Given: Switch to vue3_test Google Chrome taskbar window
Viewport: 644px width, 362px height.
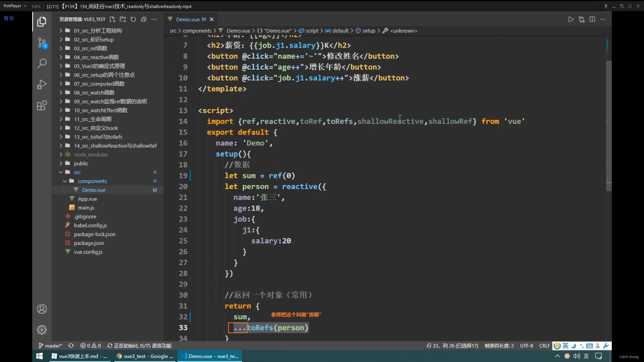Looking at the screenshot, I should pyautogui.click(x=145, y=356).
